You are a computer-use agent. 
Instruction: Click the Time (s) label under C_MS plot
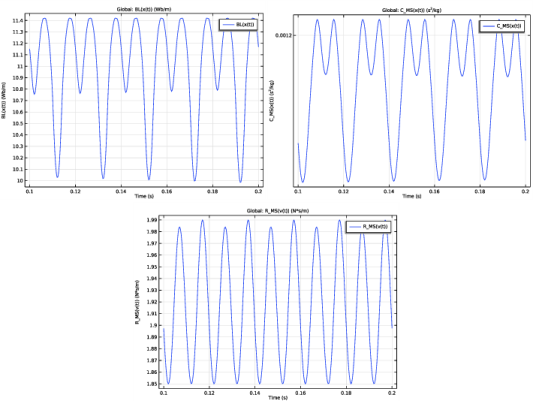coord(412,196)
